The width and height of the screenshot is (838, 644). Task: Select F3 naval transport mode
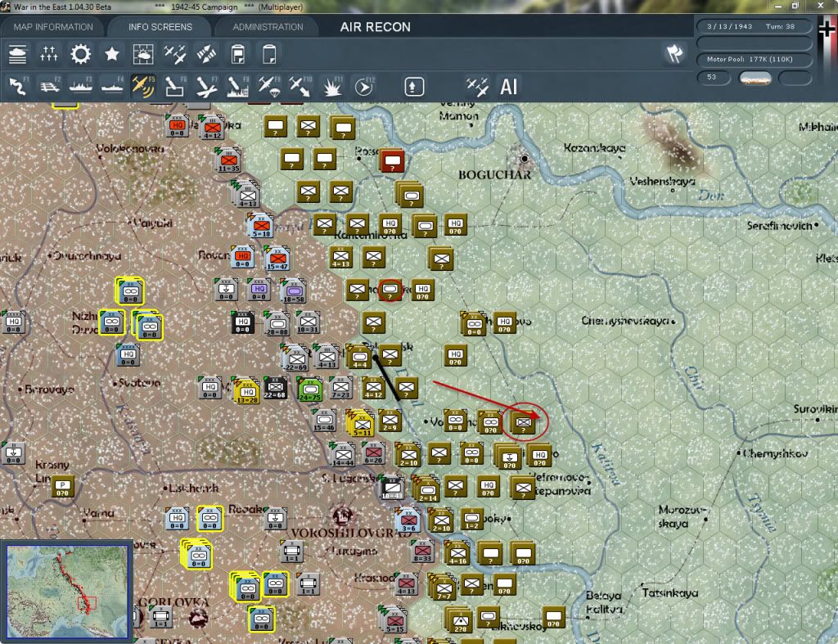[81, 87]
